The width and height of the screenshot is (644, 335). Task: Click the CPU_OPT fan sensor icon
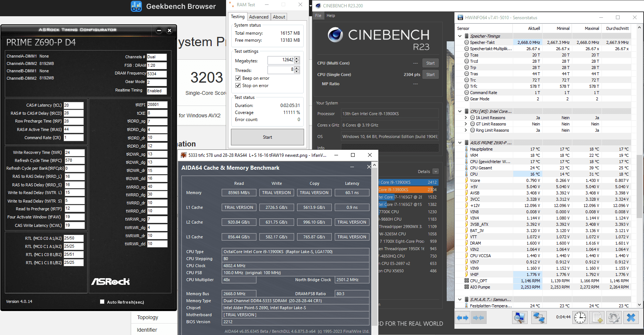click(467, 281)
